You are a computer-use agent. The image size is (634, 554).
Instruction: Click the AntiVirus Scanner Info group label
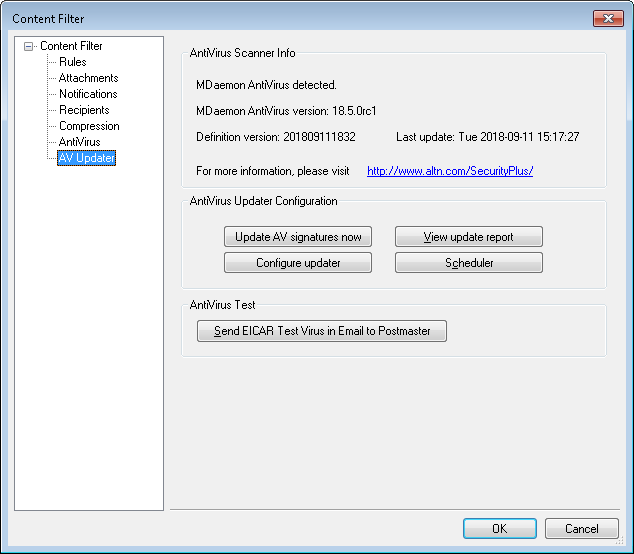tap(242, 53)
